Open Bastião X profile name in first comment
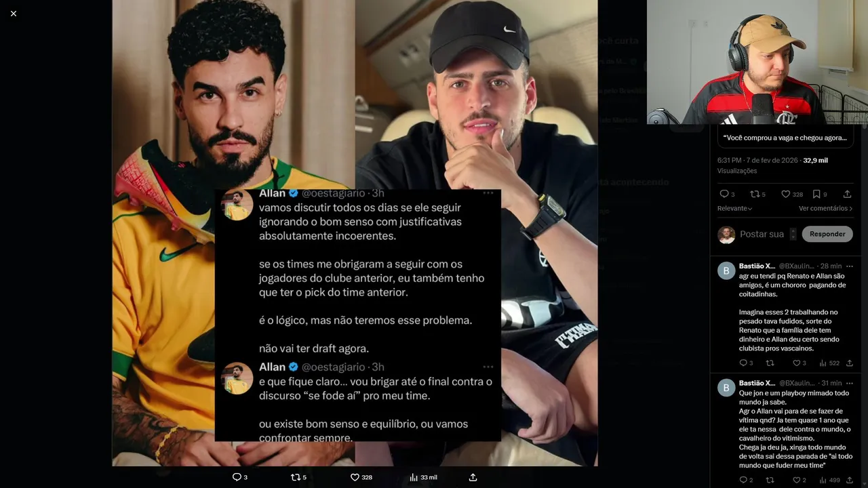868x488 pixels. 757,266
